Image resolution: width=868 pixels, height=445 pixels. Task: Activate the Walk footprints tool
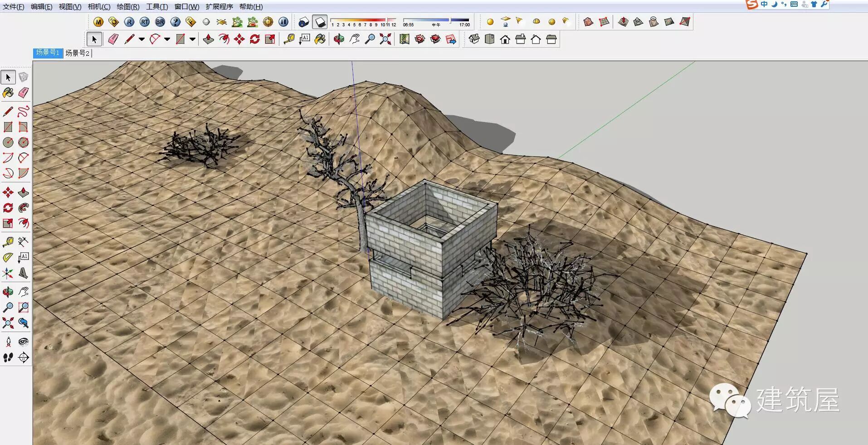point(8,357)
